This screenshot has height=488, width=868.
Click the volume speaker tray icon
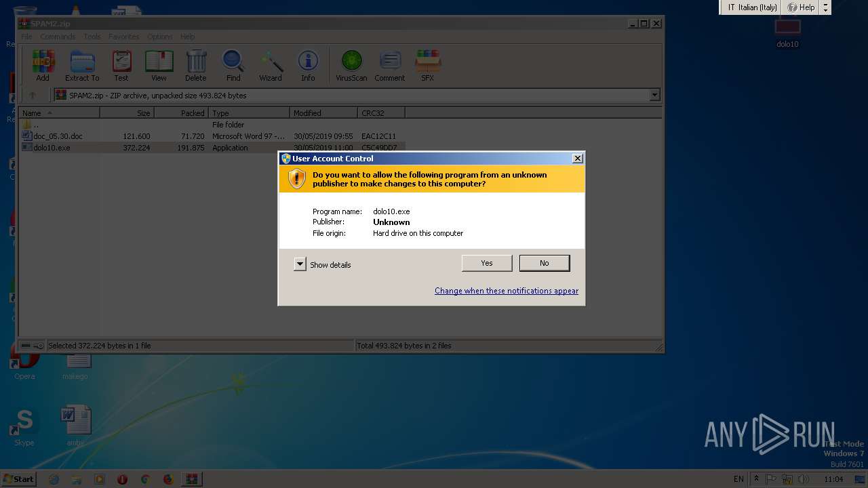804,479
